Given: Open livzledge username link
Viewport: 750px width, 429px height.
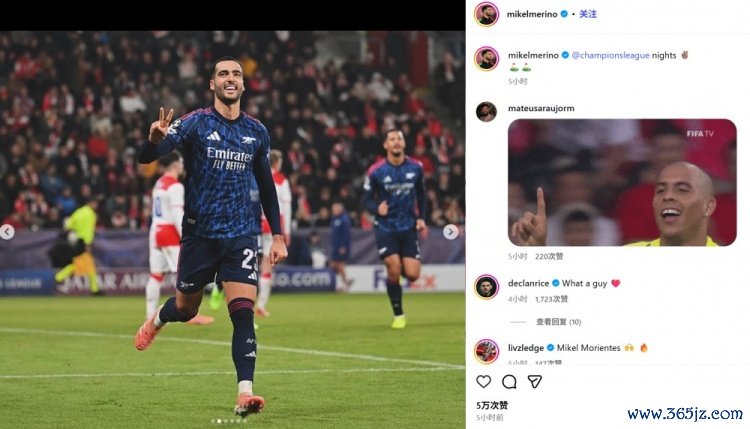Looking at the screenshot, I should click(526, 348).
